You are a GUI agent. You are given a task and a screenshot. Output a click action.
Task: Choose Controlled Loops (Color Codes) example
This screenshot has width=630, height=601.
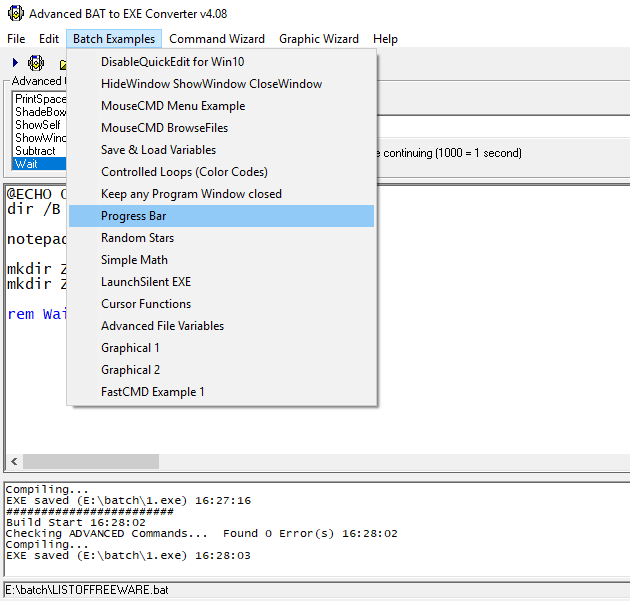tap(221, 172)
